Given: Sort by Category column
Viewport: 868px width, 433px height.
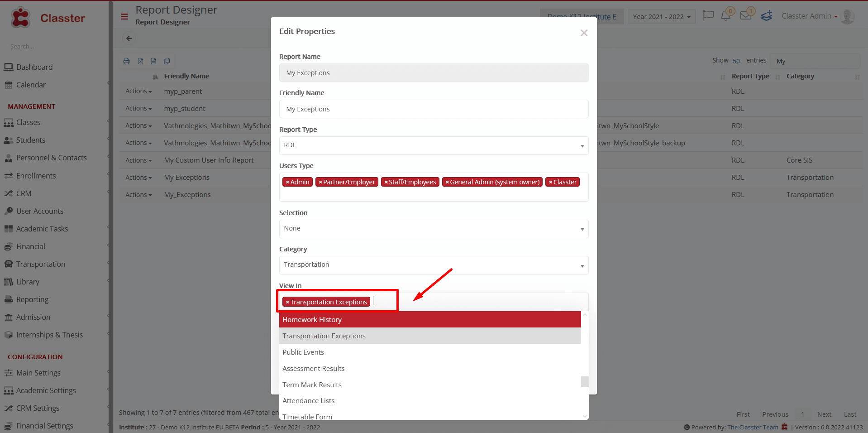Looking at the screenshot, I should coord(800,76).
